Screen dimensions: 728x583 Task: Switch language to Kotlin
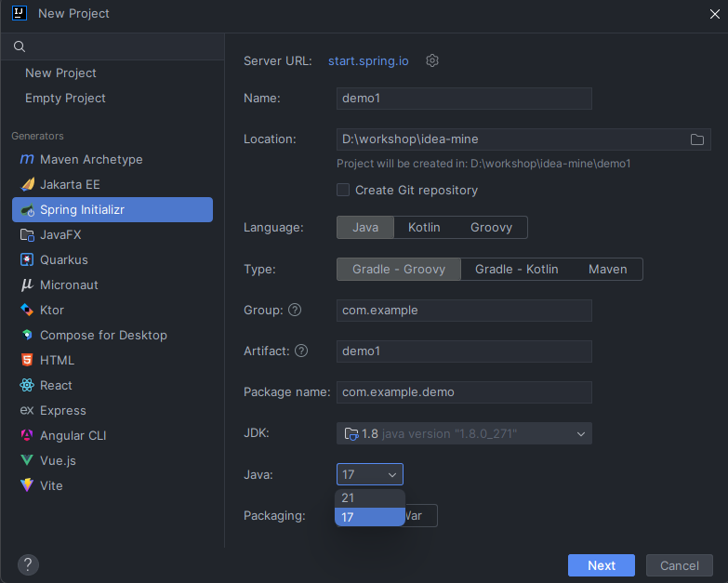click(x=424, y=227)
